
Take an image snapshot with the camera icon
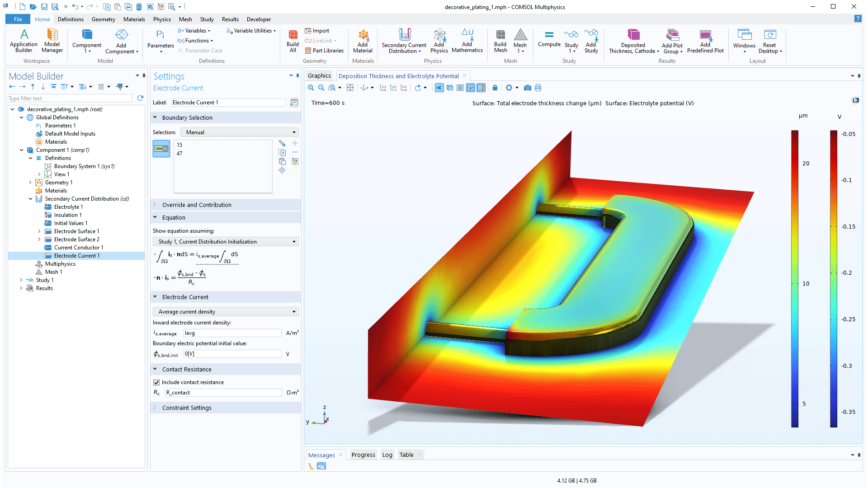527,87
